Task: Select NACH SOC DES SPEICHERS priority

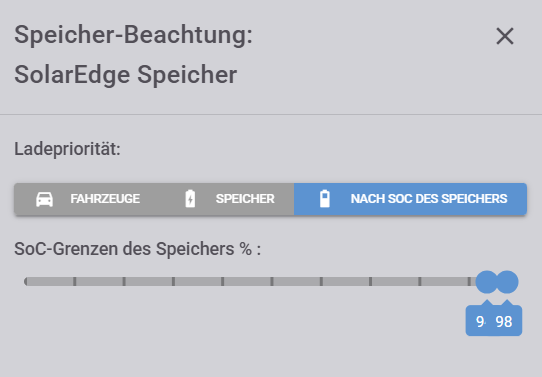Action: (x=410, y=199)
